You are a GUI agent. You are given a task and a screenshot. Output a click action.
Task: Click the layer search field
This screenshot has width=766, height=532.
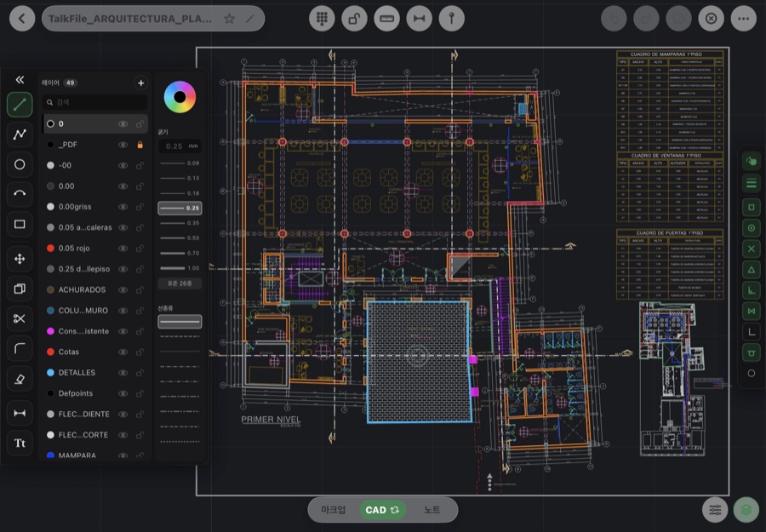tap(94, 102)
